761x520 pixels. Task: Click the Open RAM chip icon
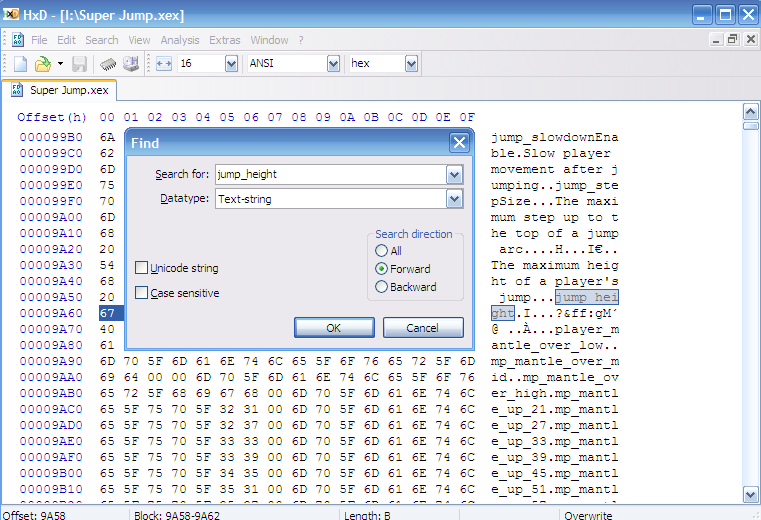pos(107,63)
